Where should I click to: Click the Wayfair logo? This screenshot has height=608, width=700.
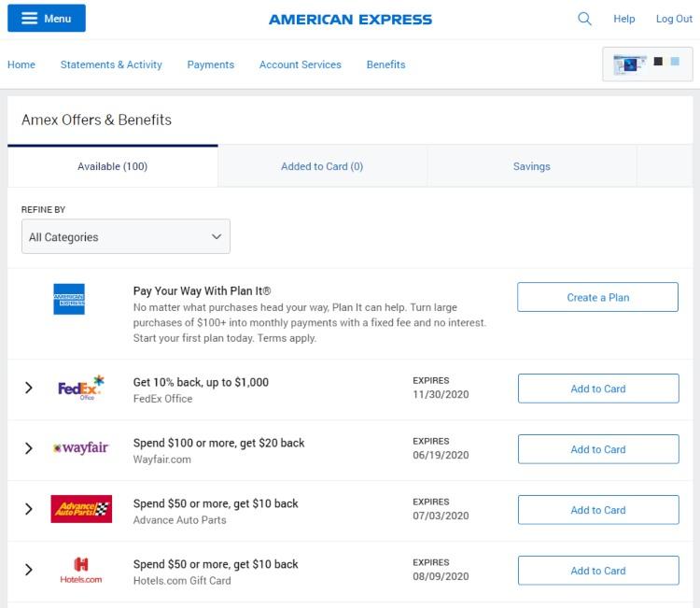81,447
